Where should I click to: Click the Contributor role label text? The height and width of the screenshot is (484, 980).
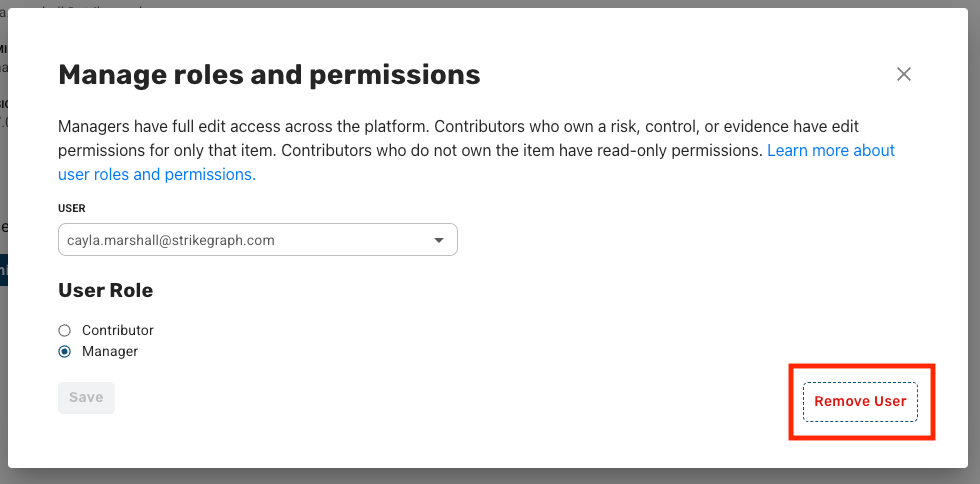[118, 330]
